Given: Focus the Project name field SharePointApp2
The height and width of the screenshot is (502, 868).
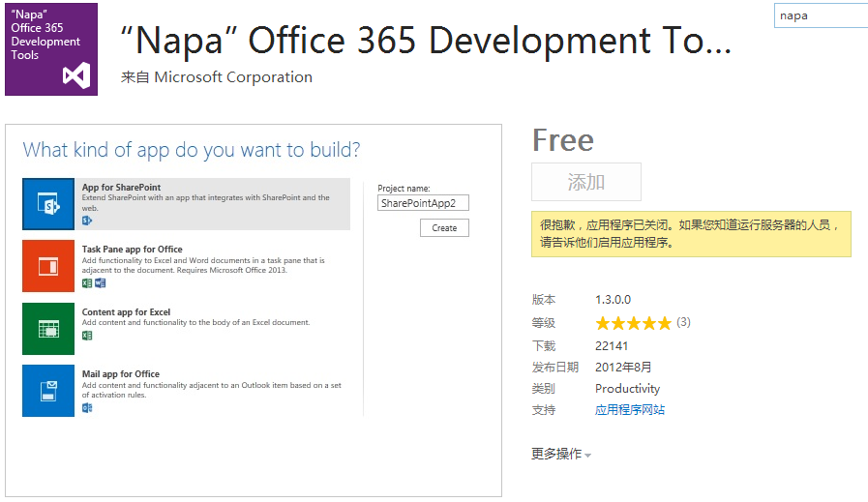Looking at the screenshot, I should coord(424,203).
